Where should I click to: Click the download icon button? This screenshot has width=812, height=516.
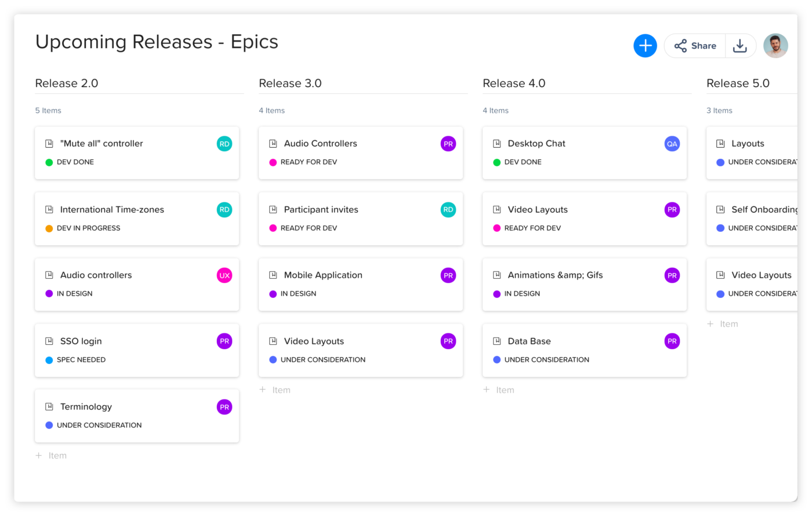click(740, 46)
